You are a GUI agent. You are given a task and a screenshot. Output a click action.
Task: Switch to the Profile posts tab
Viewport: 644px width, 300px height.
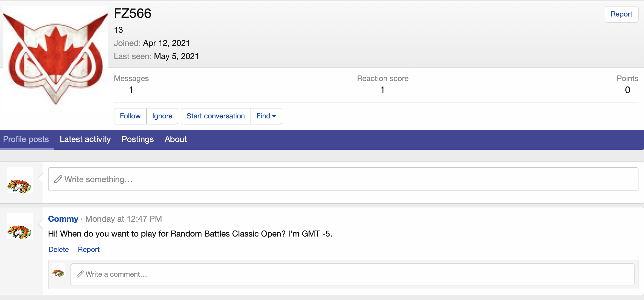26,139
